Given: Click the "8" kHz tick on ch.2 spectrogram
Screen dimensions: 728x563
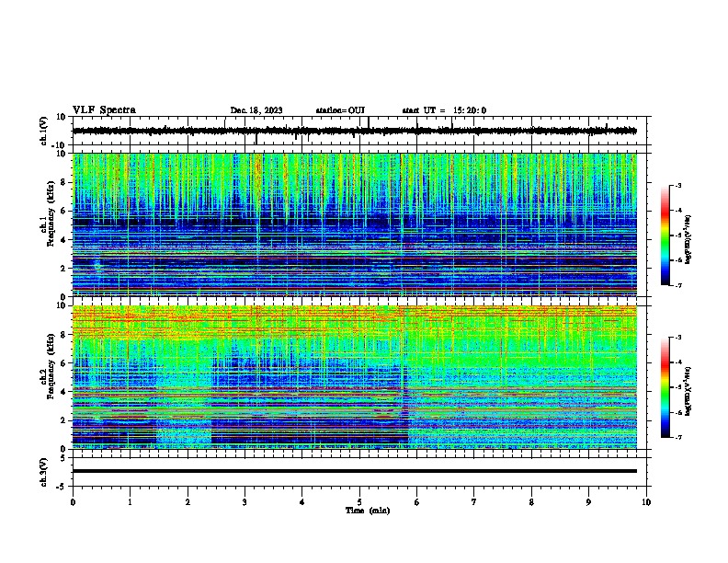Looking at the screenshot, I should [64, 335].
